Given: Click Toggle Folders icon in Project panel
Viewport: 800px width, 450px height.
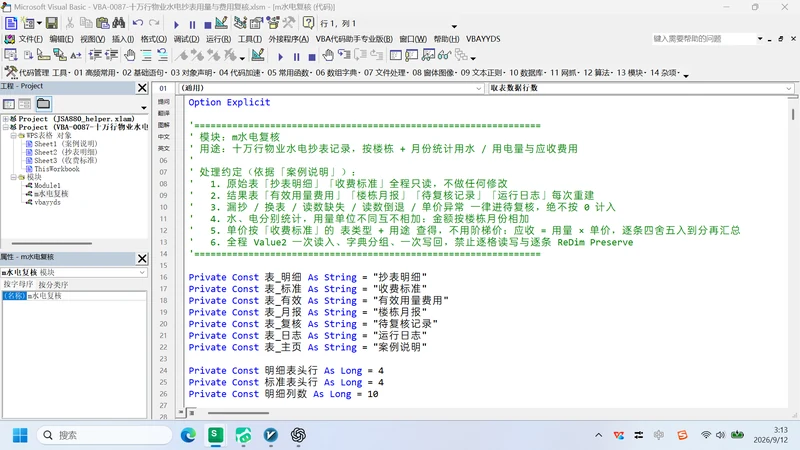Looking at the screenshot, I should tap(43, 104).
